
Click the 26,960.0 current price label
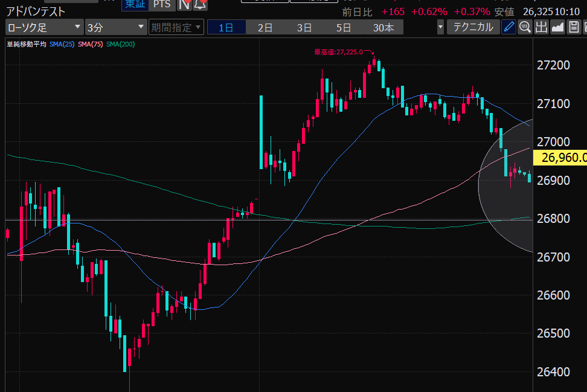click(563, 158)
